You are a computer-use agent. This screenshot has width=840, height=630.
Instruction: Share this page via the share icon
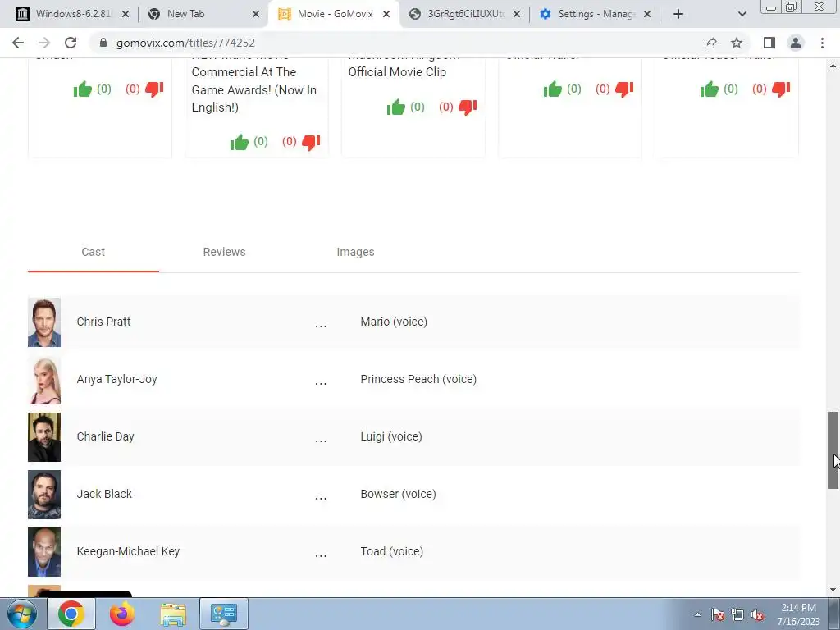tap(710, 43)
